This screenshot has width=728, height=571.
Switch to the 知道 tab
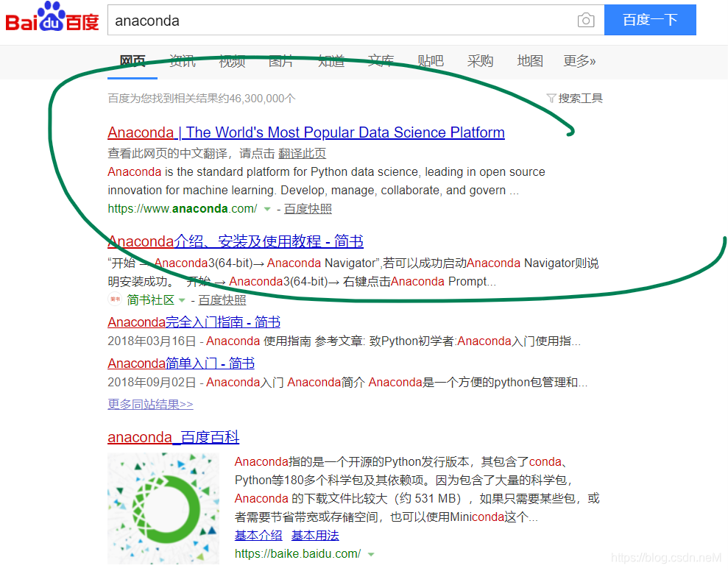[331, 61]
